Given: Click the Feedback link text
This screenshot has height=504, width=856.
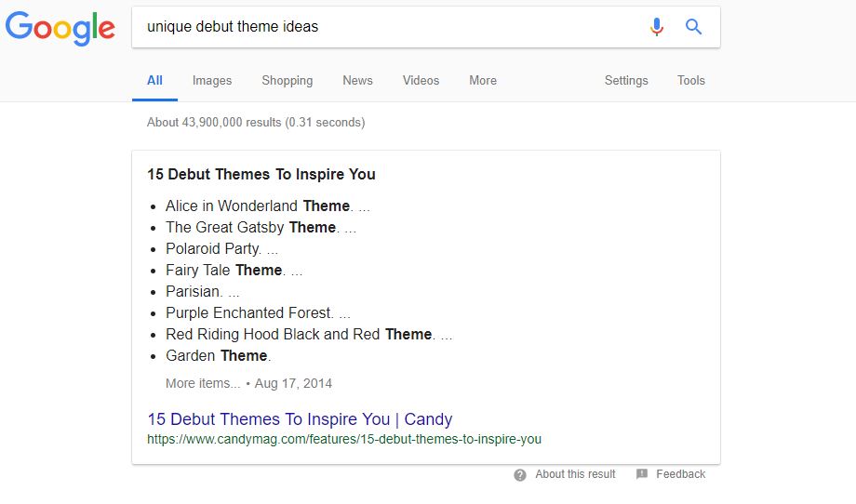Looking at the screenshot, I should [680, 474].
